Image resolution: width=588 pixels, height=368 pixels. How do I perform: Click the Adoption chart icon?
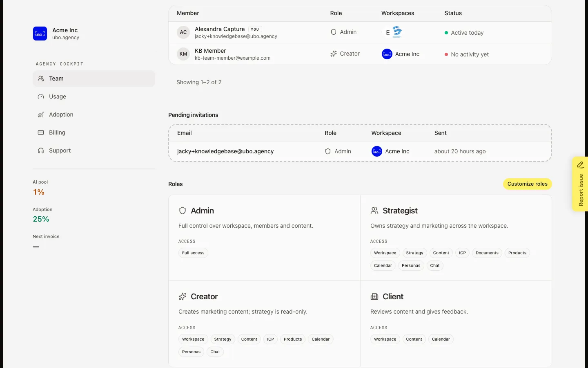(x=41, y=114)
